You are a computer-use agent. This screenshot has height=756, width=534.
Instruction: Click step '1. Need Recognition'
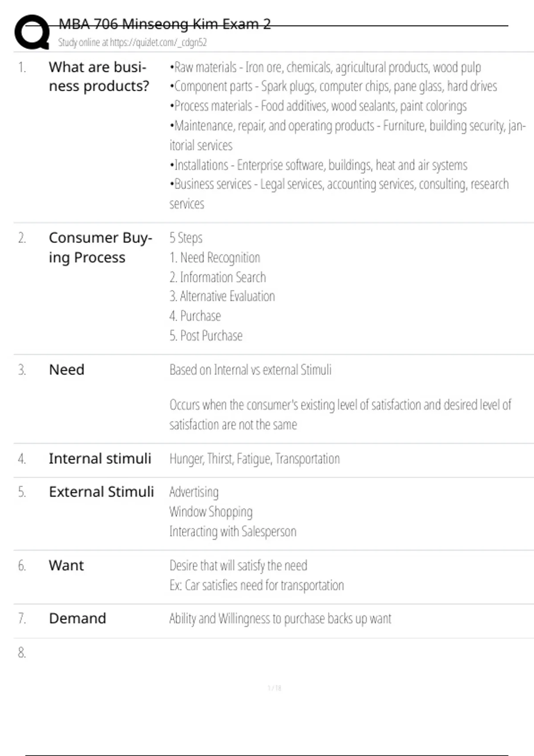[x=215, y=257]
